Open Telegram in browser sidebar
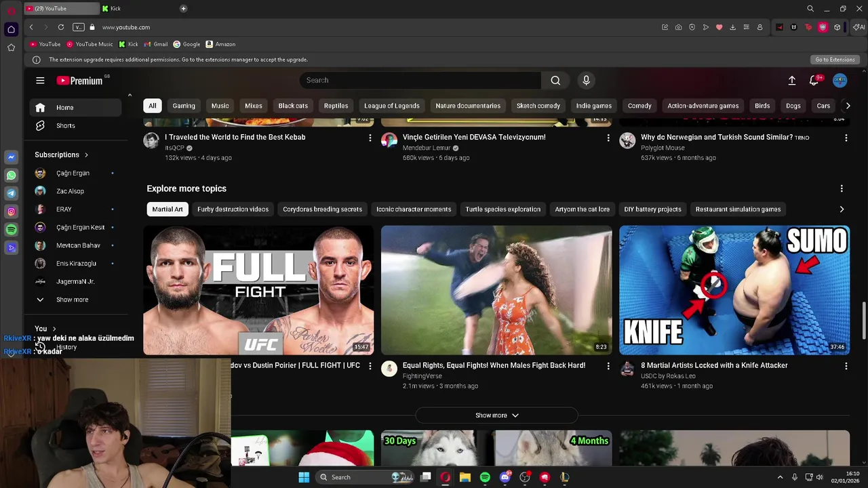This screenshot has height=488, width=868. 11,194
